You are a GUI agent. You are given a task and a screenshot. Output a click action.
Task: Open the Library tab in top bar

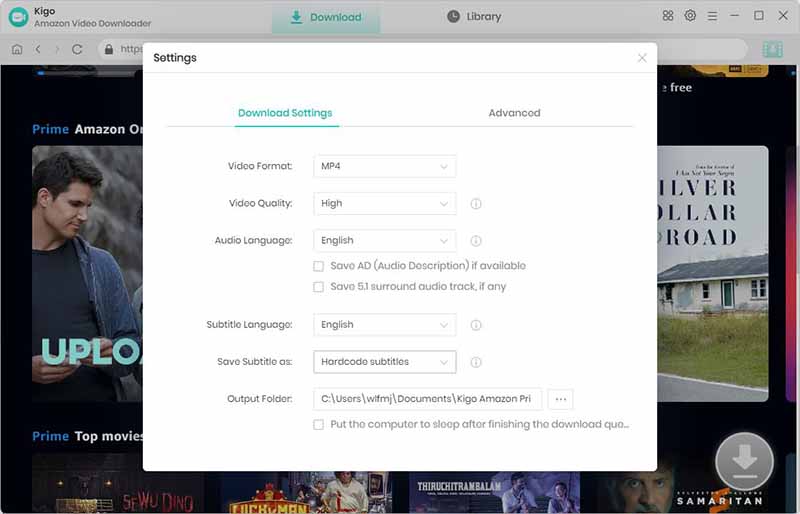(x=474, y=16)
